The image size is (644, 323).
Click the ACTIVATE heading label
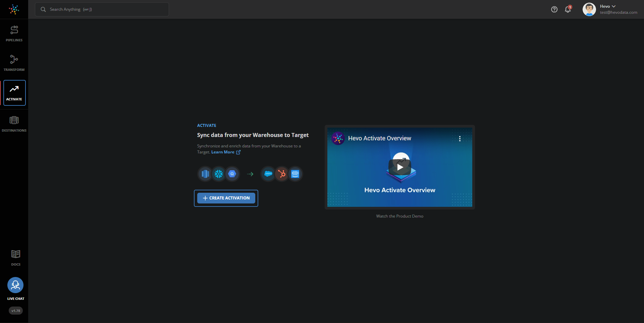click(207, 126)
